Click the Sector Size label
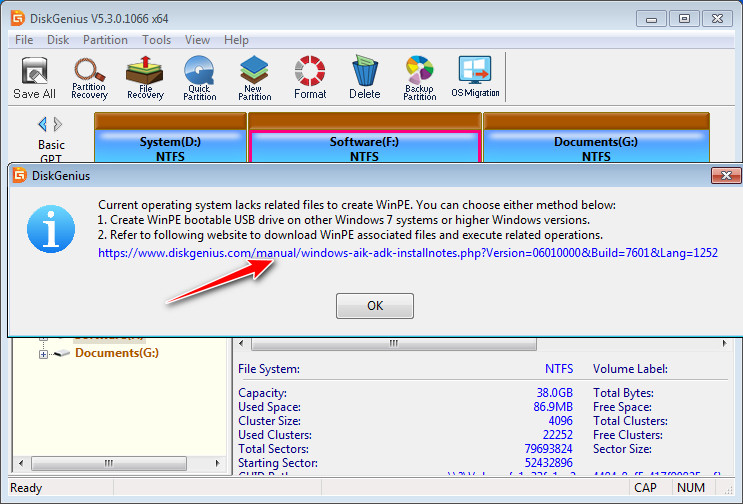This screenshot has height=504, width=743. (622, 449)
